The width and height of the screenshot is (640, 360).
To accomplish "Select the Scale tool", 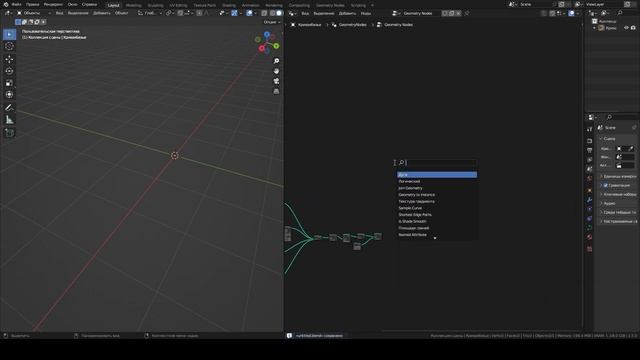I will pyautogui.click(x=9, y=83).
